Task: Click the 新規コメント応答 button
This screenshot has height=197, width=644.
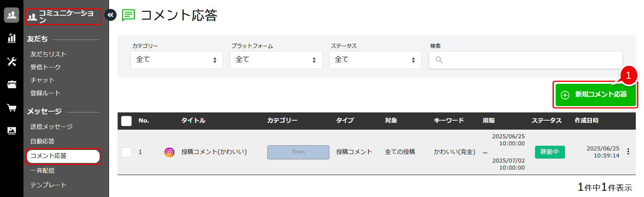Action: click(x=595, y=95)
